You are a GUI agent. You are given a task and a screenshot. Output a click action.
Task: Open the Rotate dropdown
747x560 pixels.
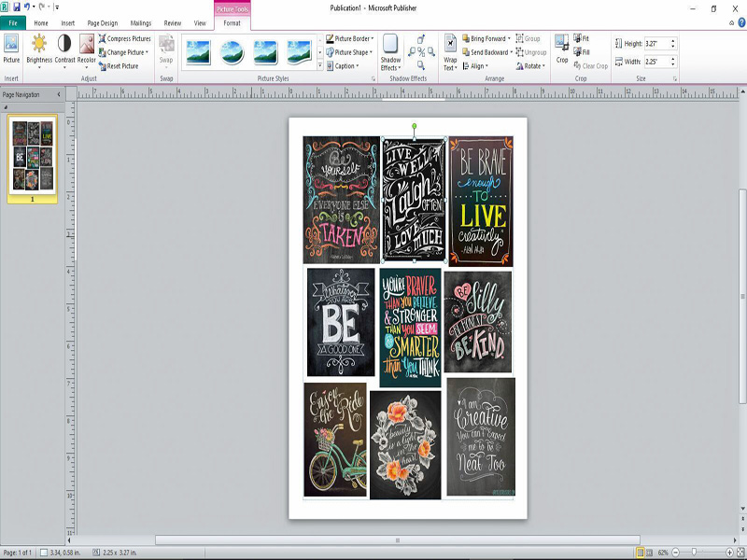click(530, 66)
